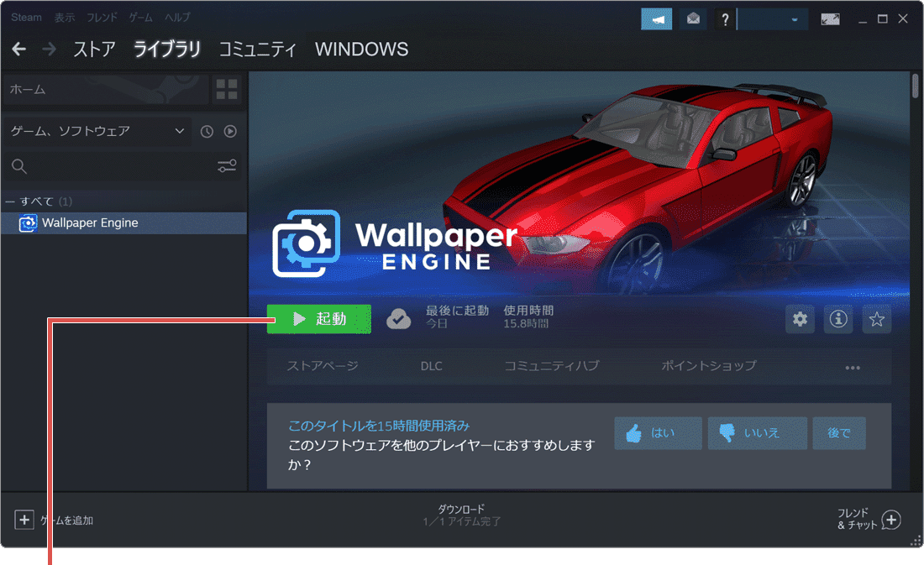Switch to Big Picture mode icon

(830, 19)
